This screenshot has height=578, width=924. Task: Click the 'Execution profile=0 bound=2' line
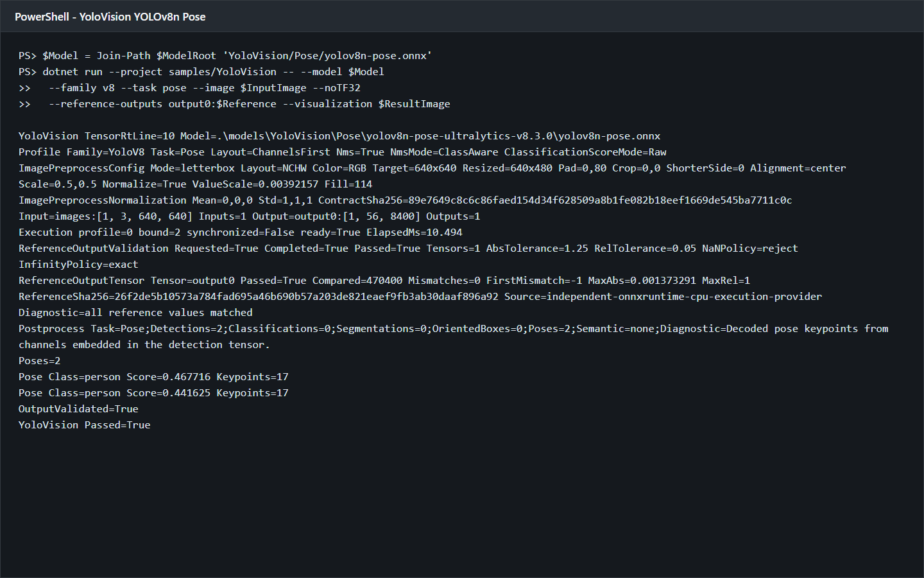(x=241, y=232)
